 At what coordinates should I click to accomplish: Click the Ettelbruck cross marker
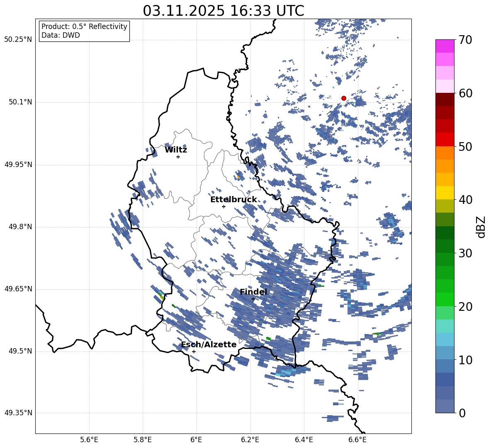click(224, 206)
